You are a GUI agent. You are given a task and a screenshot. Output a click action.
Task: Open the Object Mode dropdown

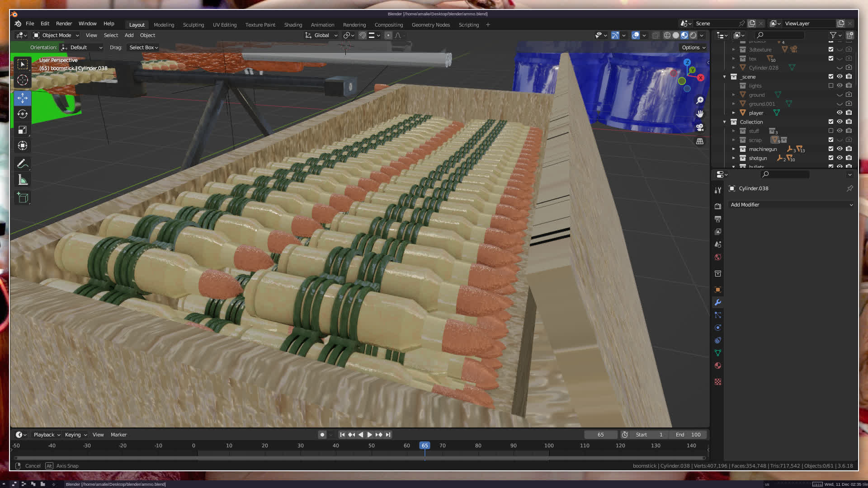[56, 35]
